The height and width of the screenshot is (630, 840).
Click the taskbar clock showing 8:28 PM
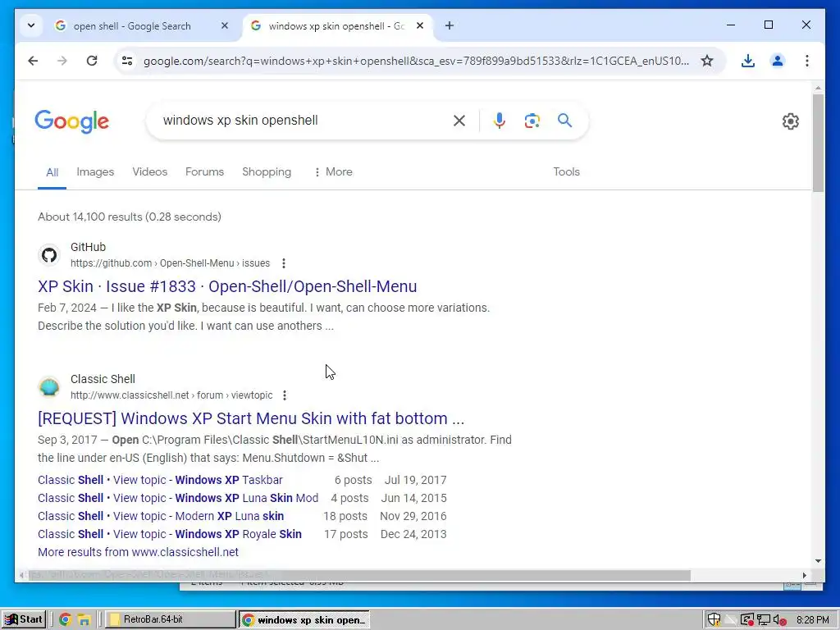pyautogui.click(x=812, y=620)
